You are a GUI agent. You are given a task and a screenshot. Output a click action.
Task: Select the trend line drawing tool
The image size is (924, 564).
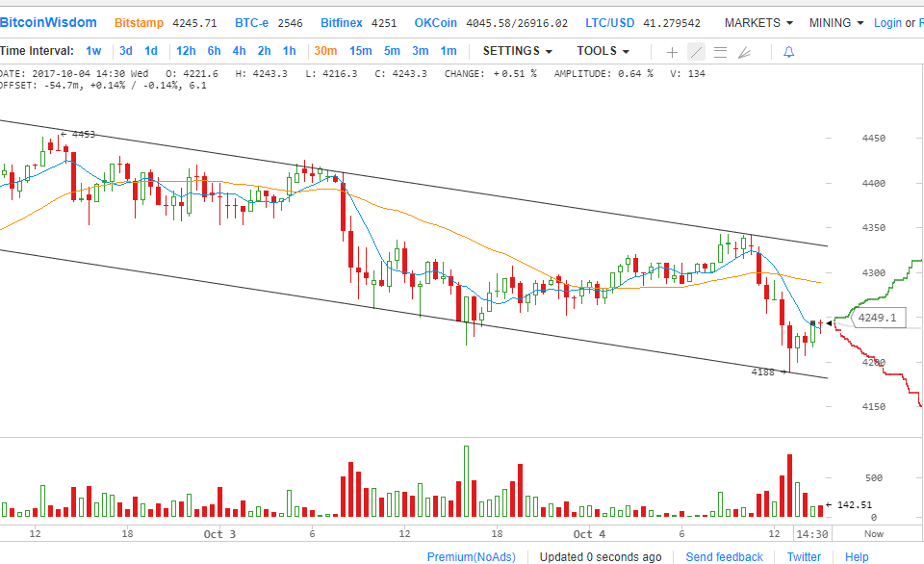[x=695, y=52]
